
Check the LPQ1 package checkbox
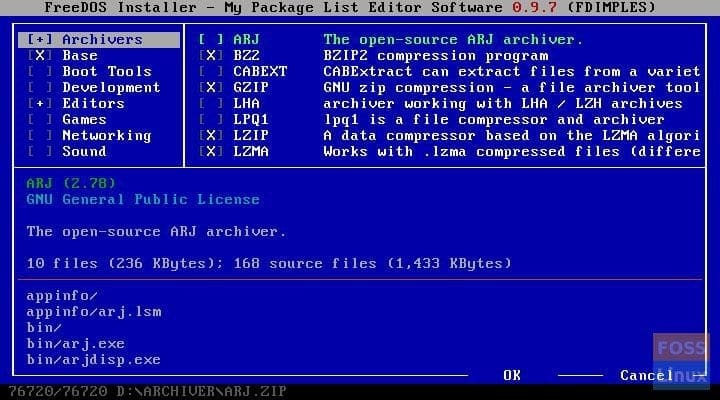coord(211,120)
